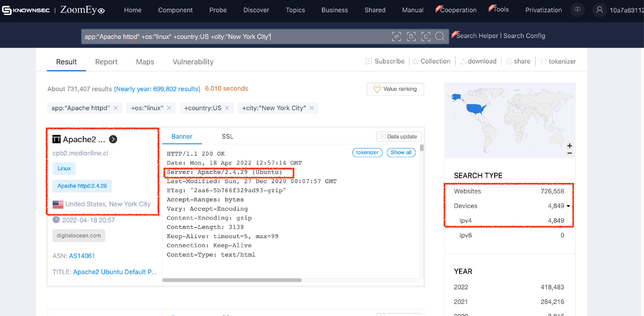Viewport: 644px width, 316px height.
Task: Remove the +os:"linux" filter chip
Action: [169, 108]
